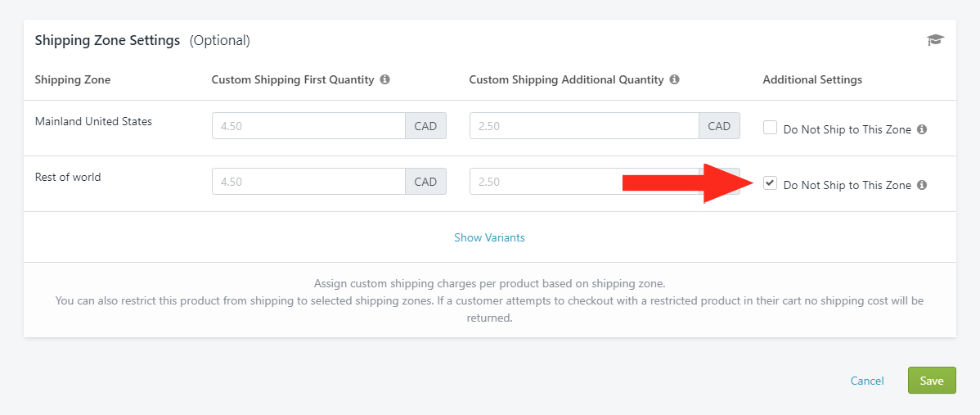The height and width of the screenshot is (415, 980).
Task: Enable Do Not Ship checkbox for Mainland United States
Action: point(770,129)
